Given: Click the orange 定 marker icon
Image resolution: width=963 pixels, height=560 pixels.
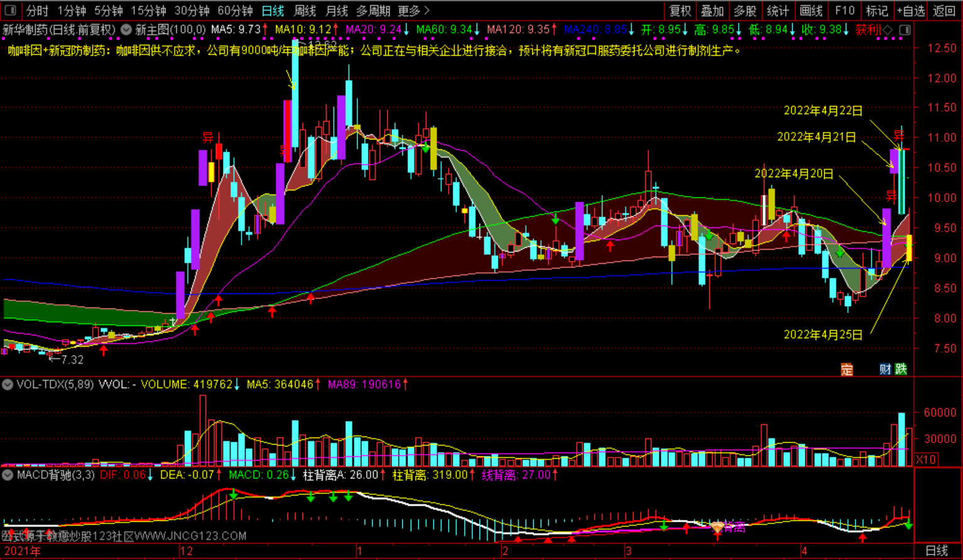Looking at the screenshot, I should coord(847,369).
